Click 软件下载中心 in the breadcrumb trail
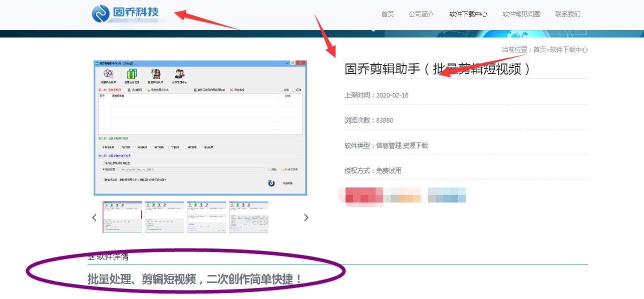This screenshot has height=299, width=644. point(569,49)
